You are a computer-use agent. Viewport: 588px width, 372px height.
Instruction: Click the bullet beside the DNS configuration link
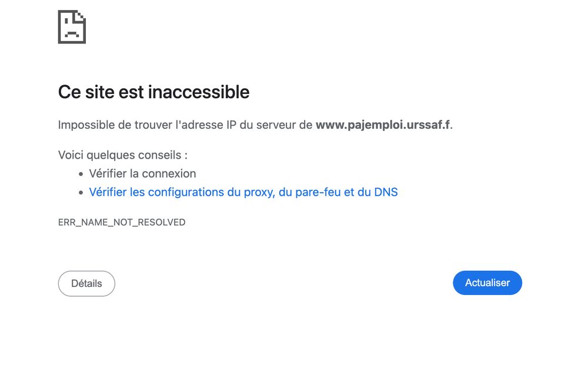point(81,192)
